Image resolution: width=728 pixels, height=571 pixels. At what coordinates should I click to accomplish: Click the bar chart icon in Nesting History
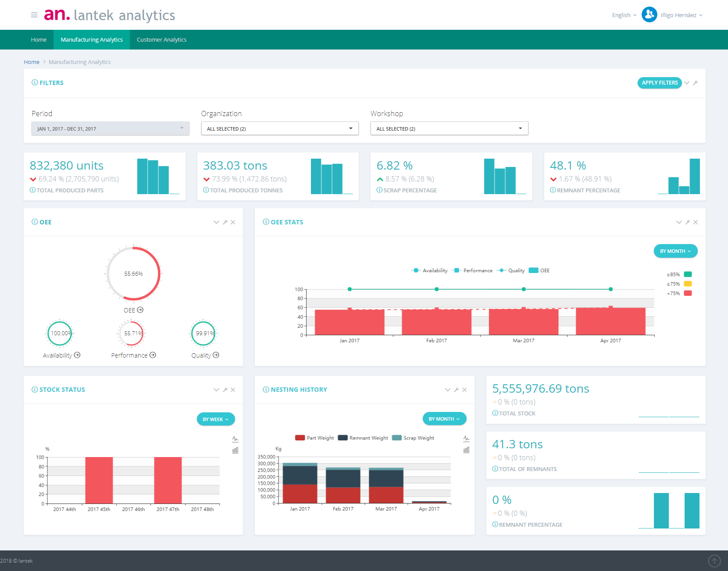[466, 450]
